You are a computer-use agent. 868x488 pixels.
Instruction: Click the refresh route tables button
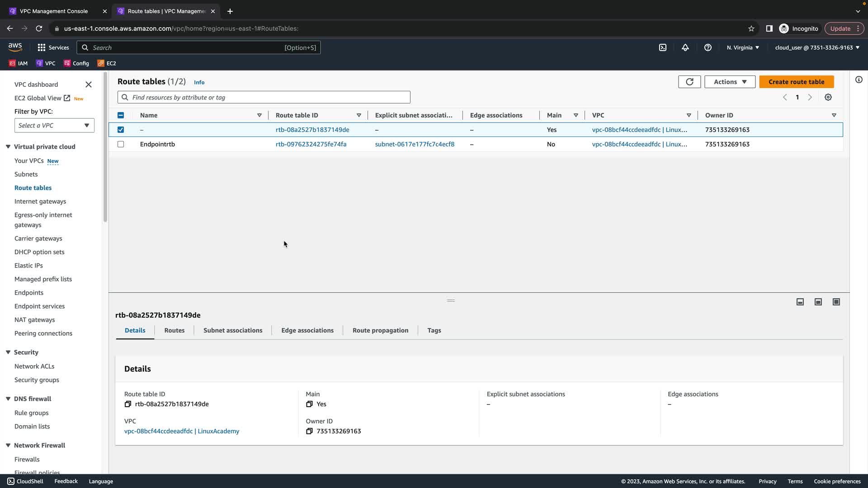coord(689,82)
